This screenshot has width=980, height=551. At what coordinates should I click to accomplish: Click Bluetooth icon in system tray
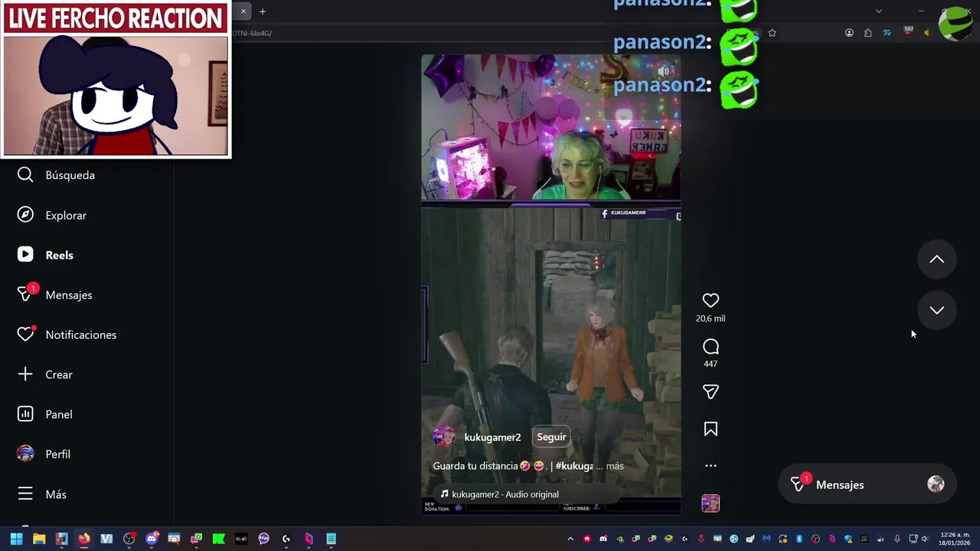[799, 539]
